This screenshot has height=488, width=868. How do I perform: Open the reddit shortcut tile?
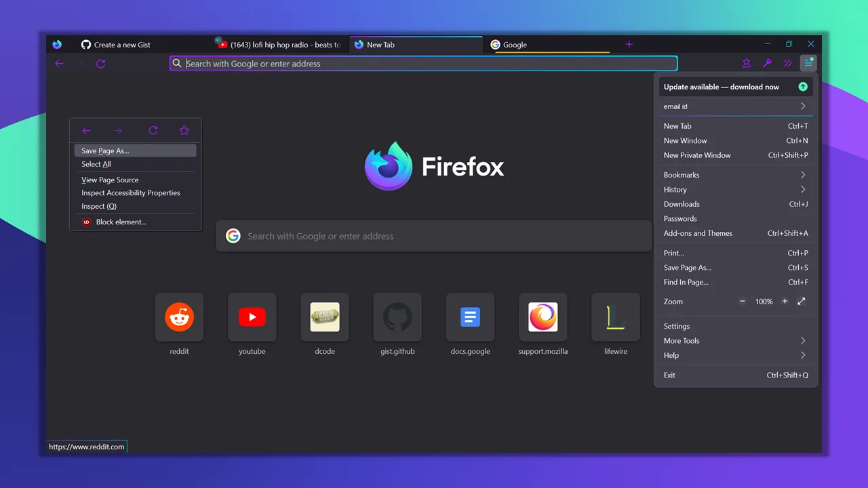179,317
